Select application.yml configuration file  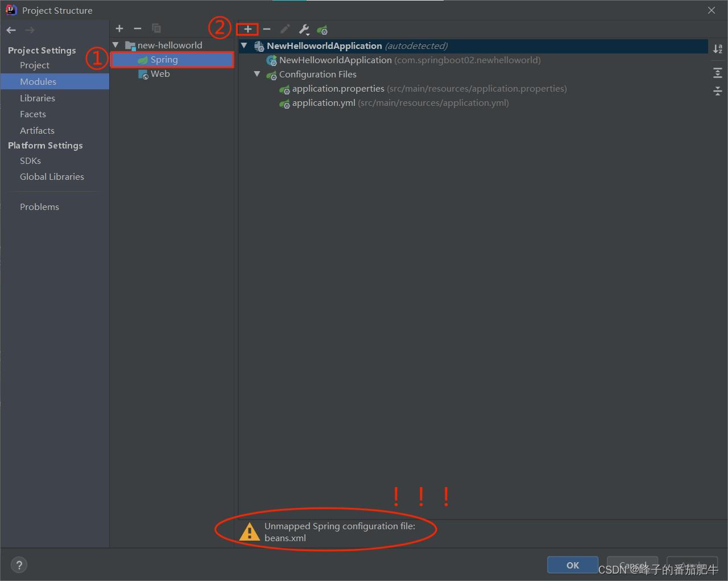tap(400, 102)
